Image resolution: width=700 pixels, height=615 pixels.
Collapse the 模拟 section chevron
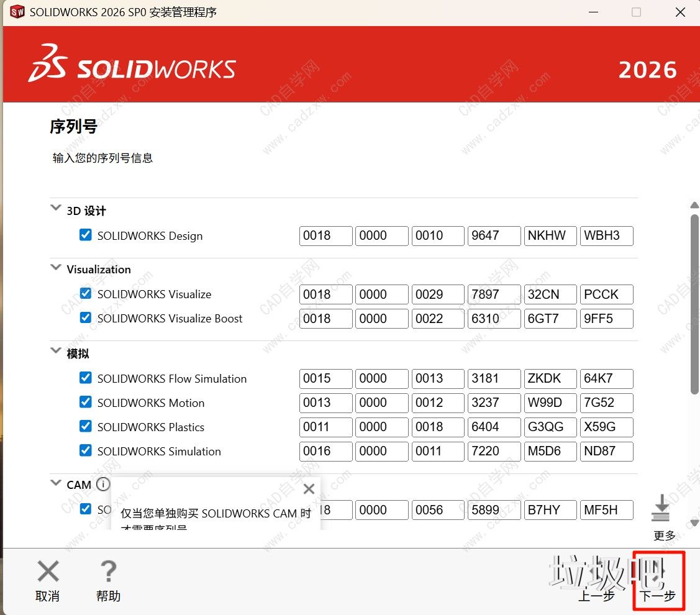coord(55,350)
